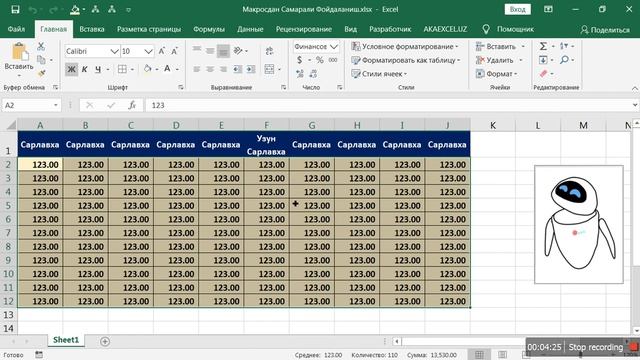Decrease indent in the alignment group

(238, 69)
